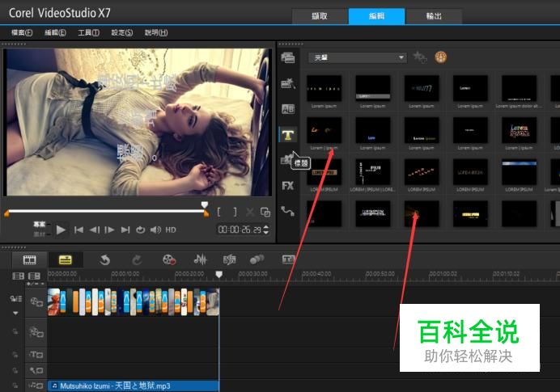Open the 檔案(F) File menu
Viewport: 560px width, 392px height.
point(22,33)
